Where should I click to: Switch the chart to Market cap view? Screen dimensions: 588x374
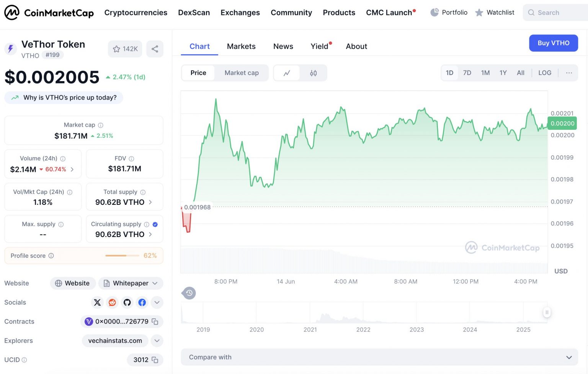point(242,73)
